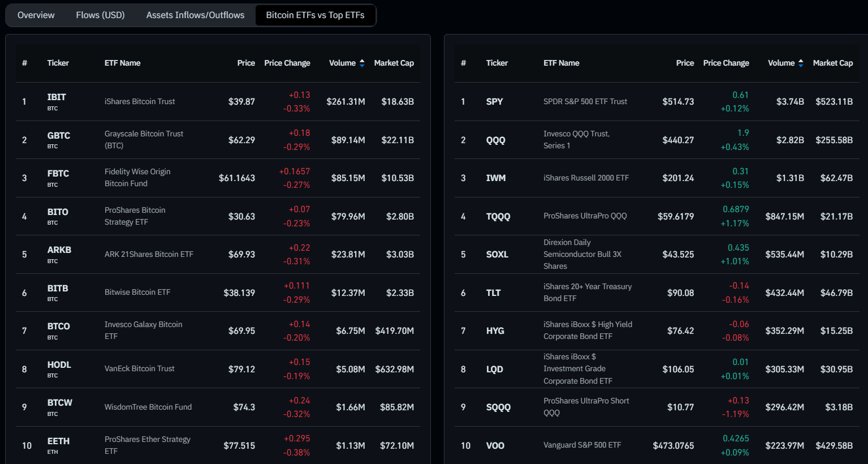Click the sort arrows beside Volume in Bitcoin ETF table

(362, 63)
